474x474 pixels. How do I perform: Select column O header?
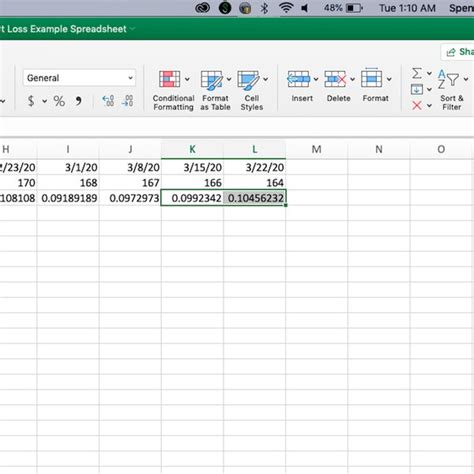click(x=441, y=149)
